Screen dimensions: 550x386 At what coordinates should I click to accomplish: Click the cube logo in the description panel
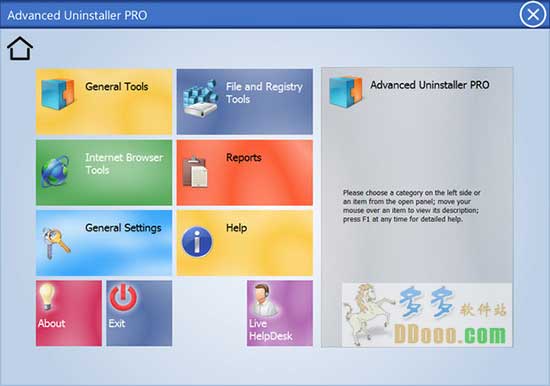[346, 92]
